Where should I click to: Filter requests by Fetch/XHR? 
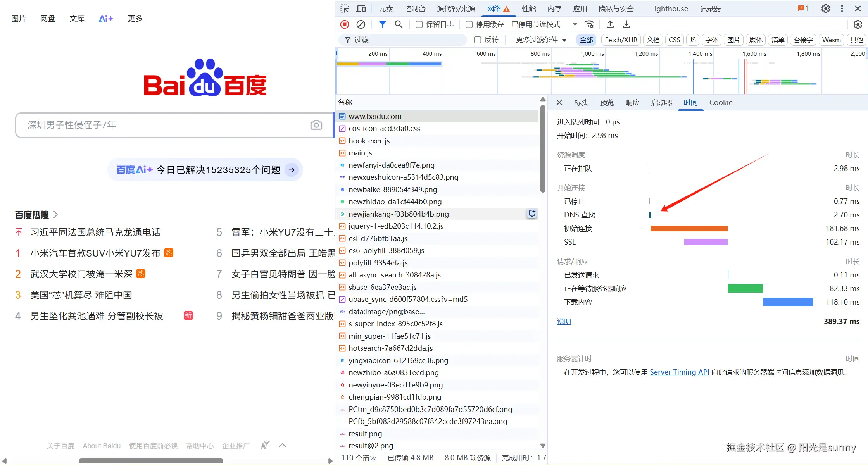click(x=621, y=40)
